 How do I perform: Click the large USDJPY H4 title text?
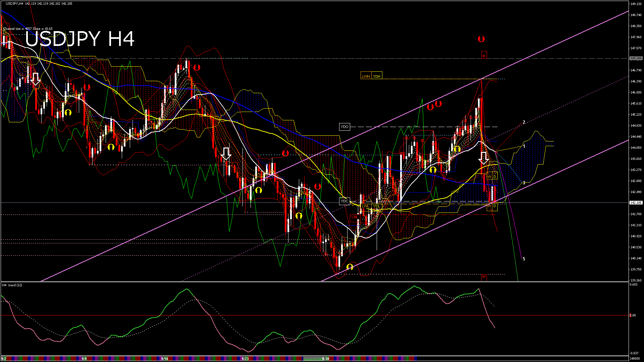pyautogui.click(x=80, y=39)
